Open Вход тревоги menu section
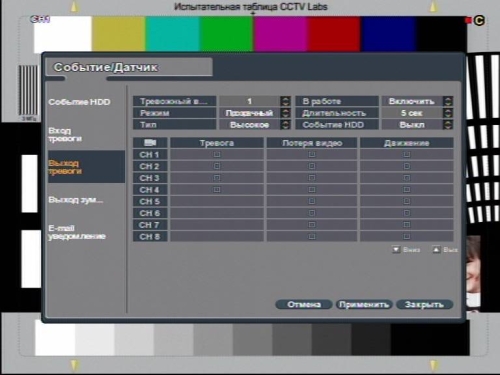The image size is (500, 375). 65,135
